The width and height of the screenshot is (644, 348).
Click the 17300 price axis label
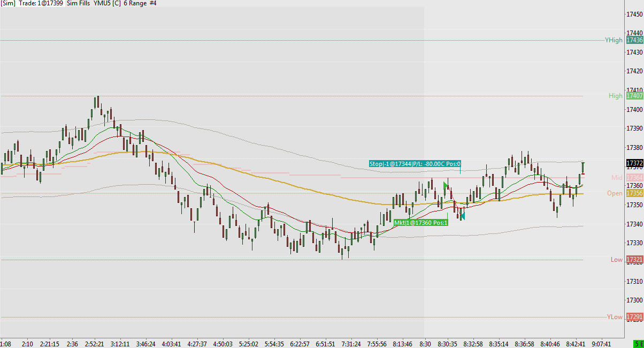[x=634, y=300]
